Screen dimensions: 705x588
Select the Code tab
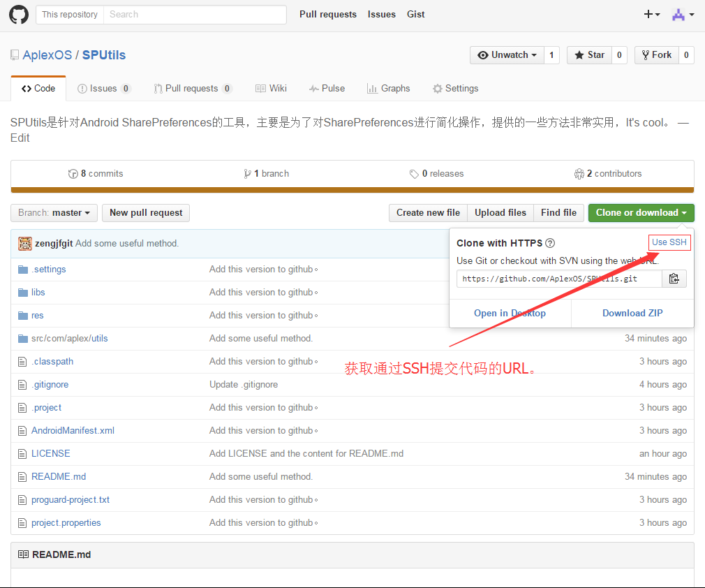coord(38,89)
